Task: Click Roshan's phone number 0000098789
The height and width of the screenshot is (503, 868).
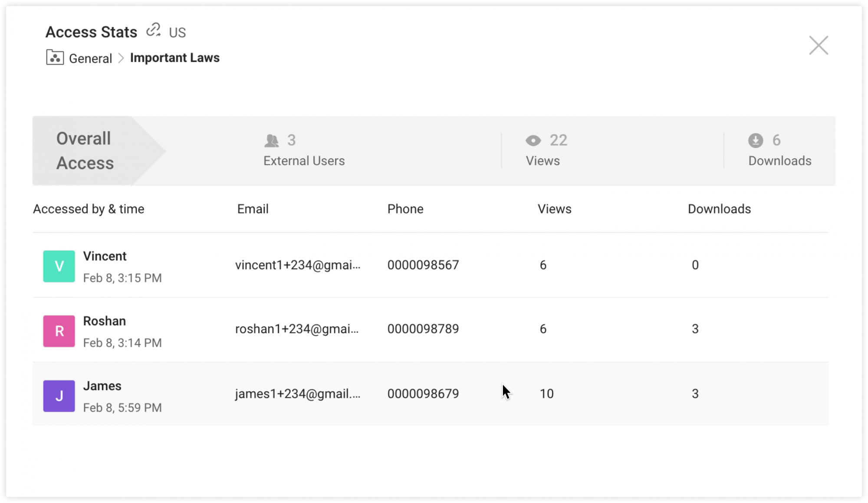Action: tap(423, 329)
